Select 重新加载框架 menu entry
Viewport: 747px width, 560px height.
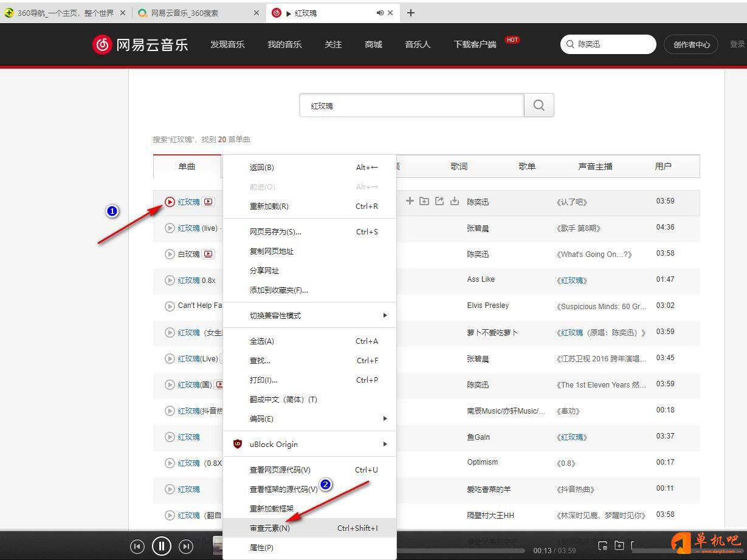coord(310,508)
